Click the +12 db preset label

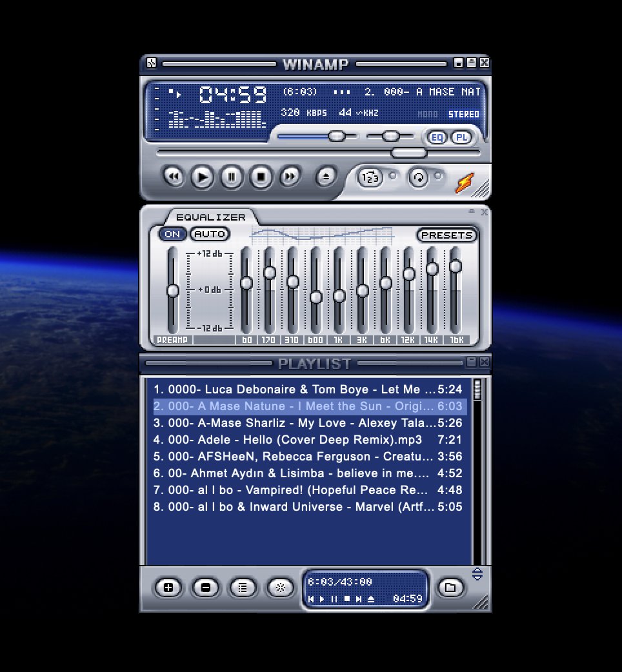point(210,253)
